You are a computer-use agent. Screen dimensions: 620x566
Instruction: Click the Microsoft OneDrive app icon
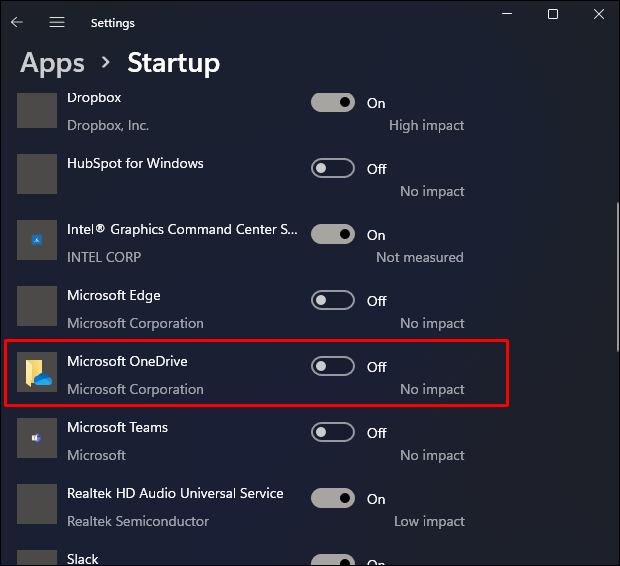(38, 372)
